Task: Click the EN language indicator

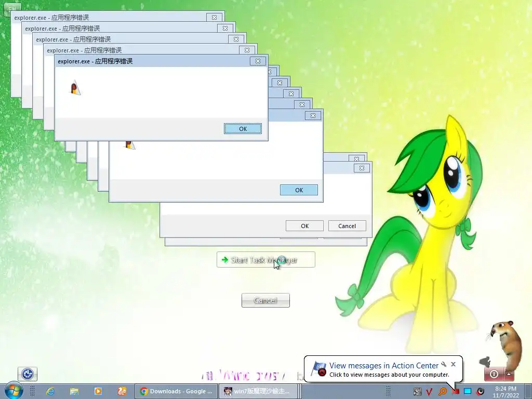Action: point(12,9)
